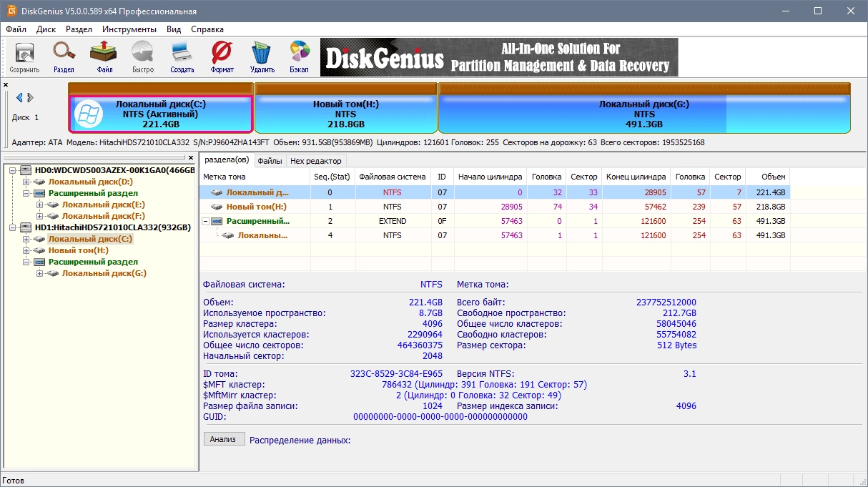
Task: Select Новый том(H:) in disk tree
Action: tap(79, 250)
